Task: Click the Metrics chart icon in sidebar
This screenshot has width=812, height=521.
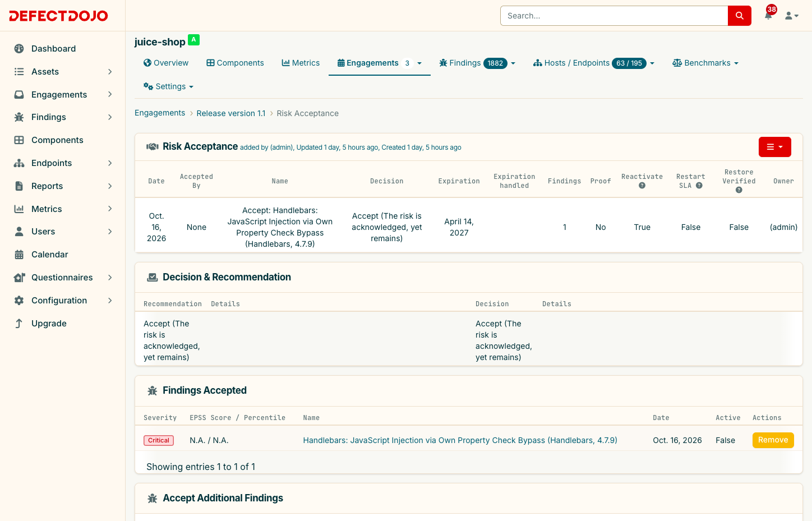Action: point(19,209)
